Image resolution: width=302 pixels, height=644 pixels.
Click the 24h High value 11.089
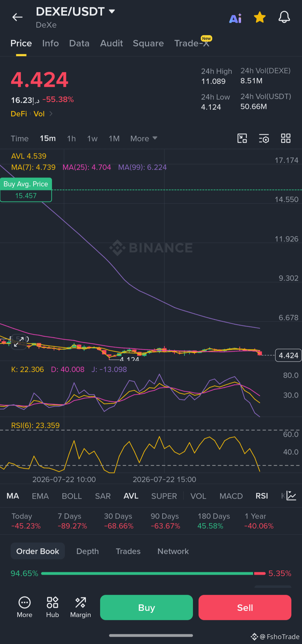pos(213,81)
